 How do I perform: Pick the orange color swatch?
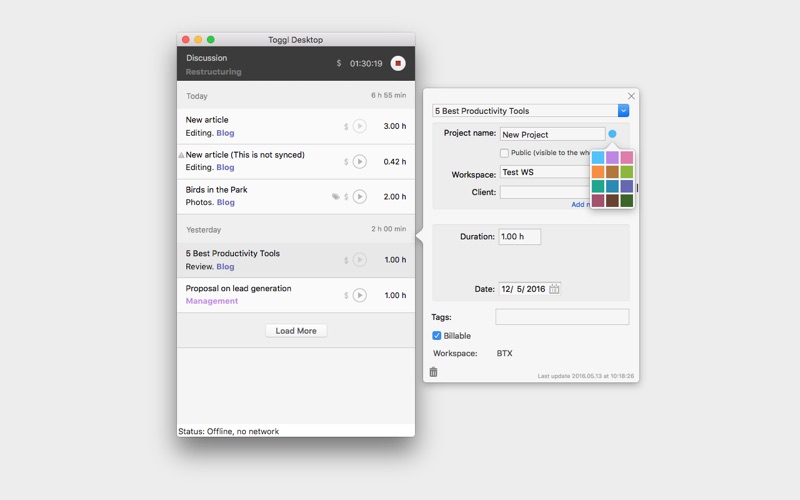pyautogui.click(x=598, y=171)
